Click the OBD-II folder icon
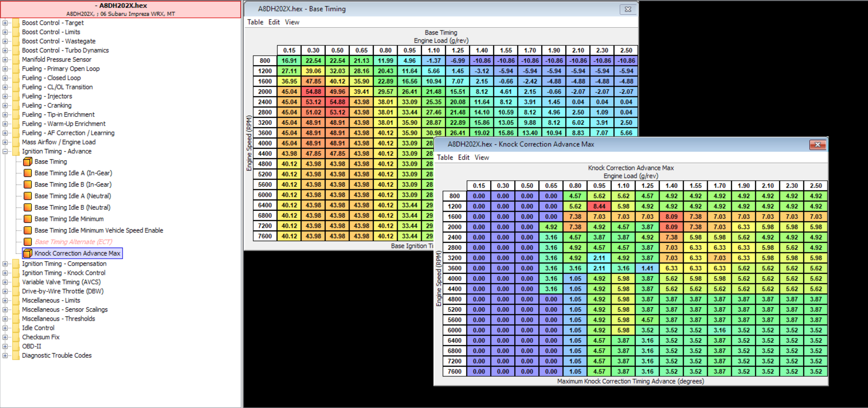Screen dimensions: 868x408 point(16,346)
